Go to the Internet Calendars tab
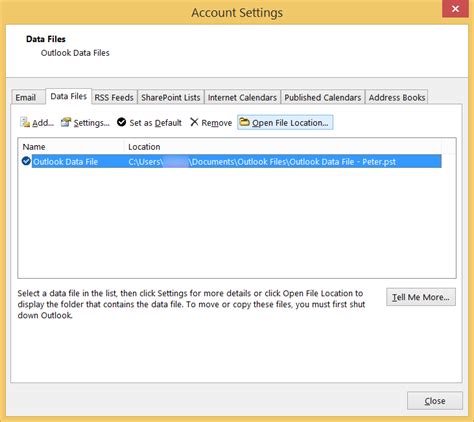 coord(242,98)
